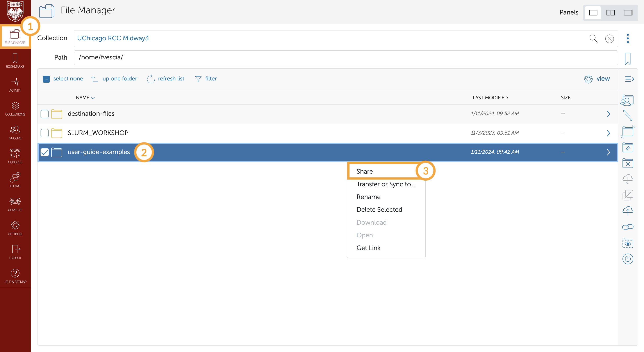Select Rename in the context menu
Viewport: 644px width, 352px height.
[x=368, y=197]
